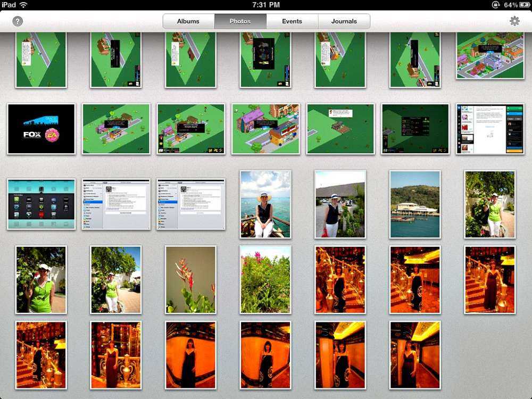532x399 pixels.
Task: Select the pink flowering bush photo
Action: tap(265, 279)
